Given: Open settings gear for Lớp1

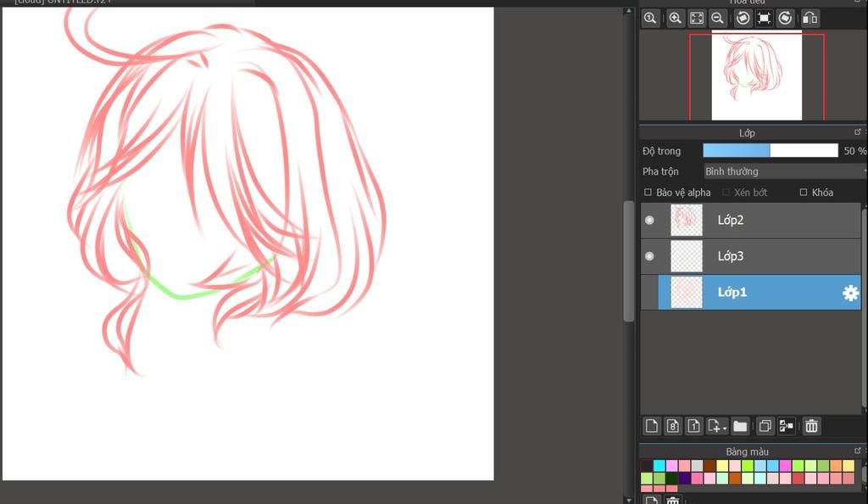Looking at the screenshot, I should pos(850,293).
